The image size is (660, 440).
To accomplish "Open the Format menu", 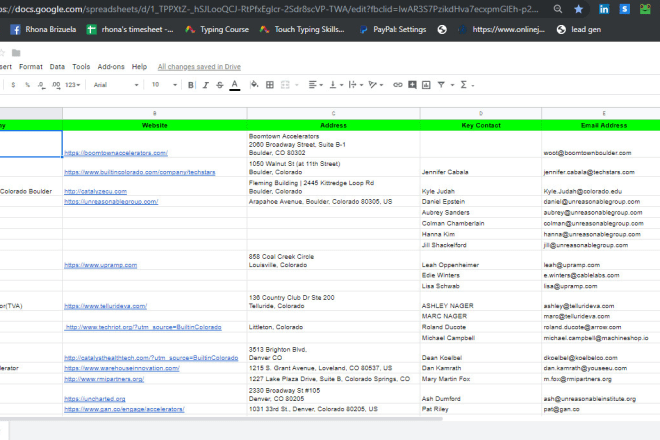I will tap(31, 67).
